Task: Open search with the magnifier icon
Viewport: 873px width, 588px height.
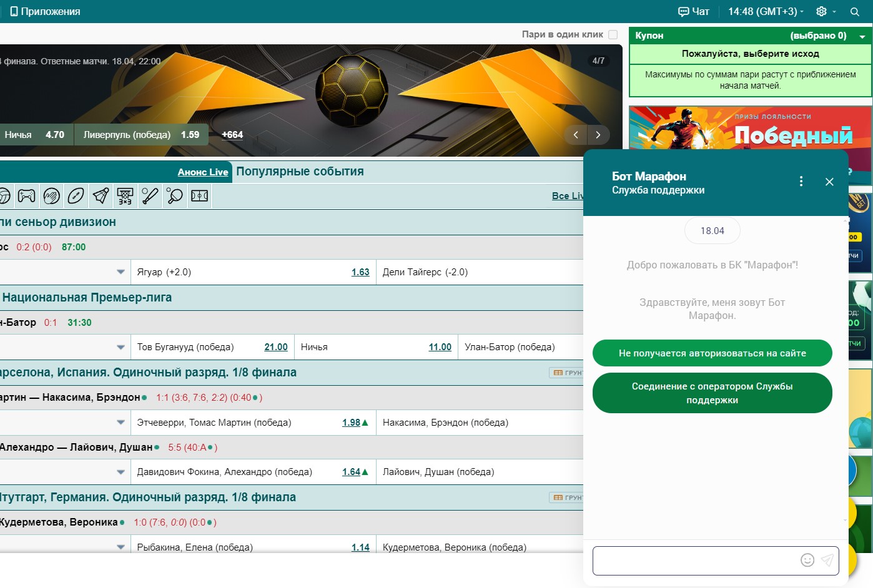Action: 854,12
